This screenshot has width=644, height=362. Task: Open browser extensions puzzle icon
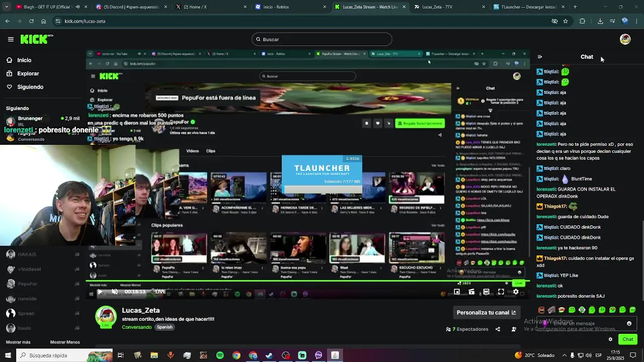(583, 21)
